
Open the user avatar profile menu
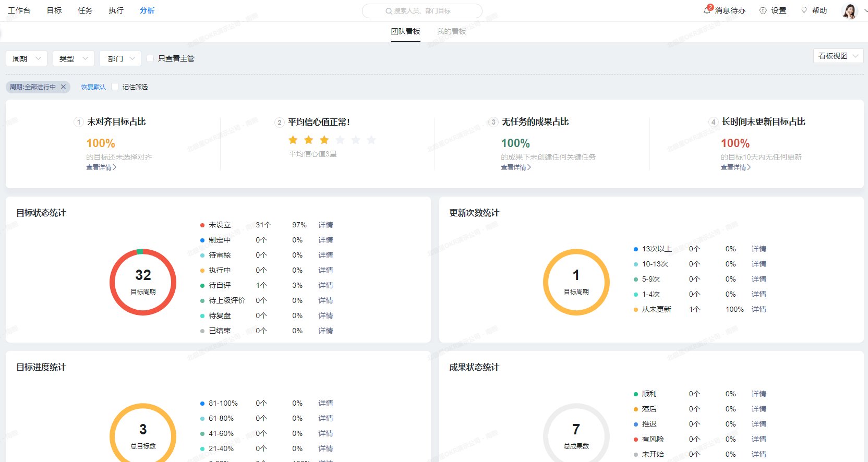[849, 11]
